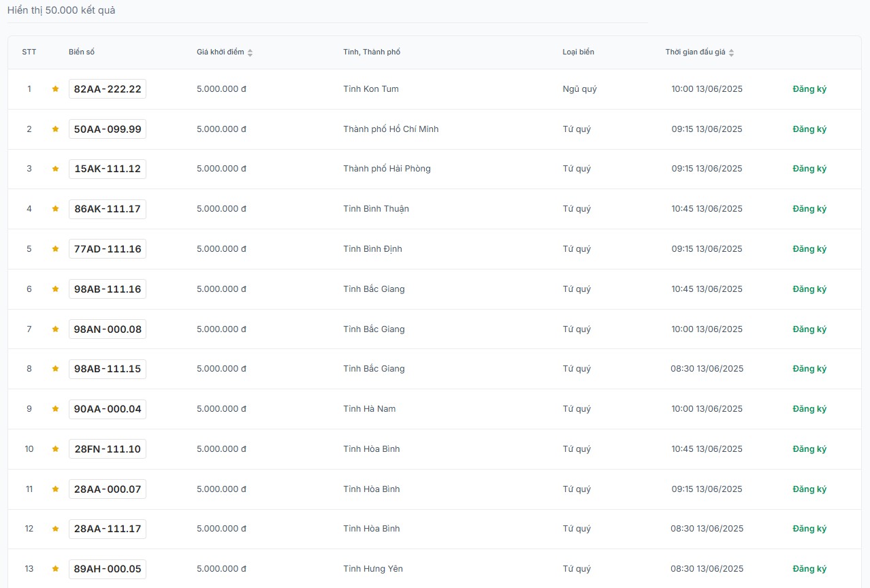Click the Ngũ quý plate type cell

(x=579, y=89)
